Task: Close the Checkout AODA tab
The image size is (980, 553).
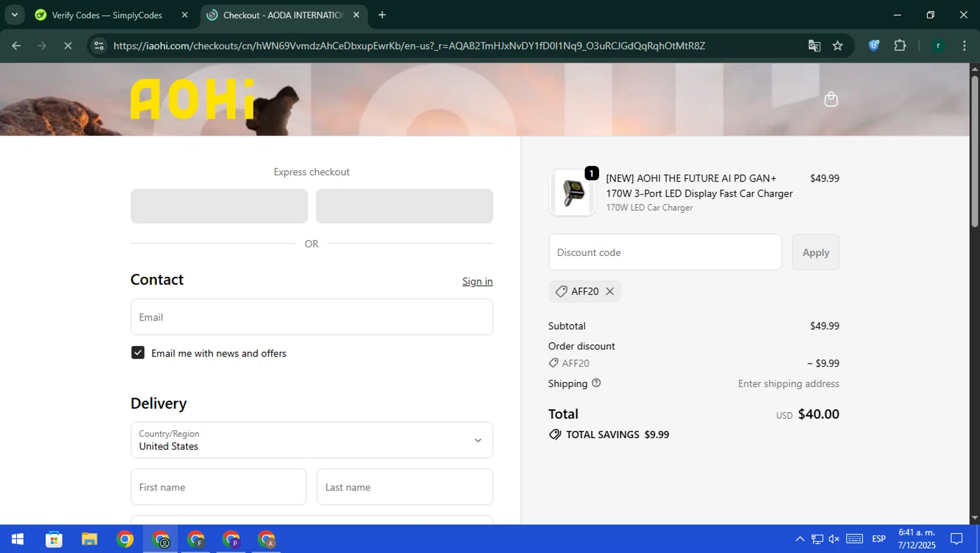Action: (x=356, y=14)
